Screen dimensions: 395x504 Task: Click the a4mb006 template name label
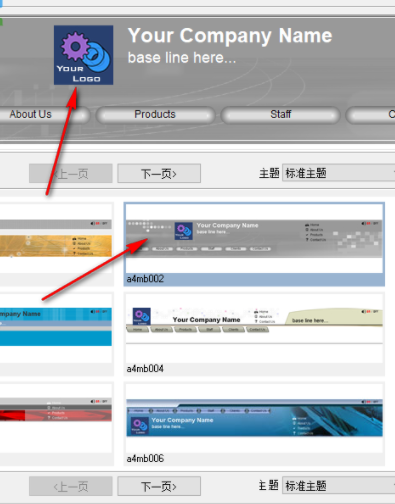pyautogui.click(x=145, y=459)
